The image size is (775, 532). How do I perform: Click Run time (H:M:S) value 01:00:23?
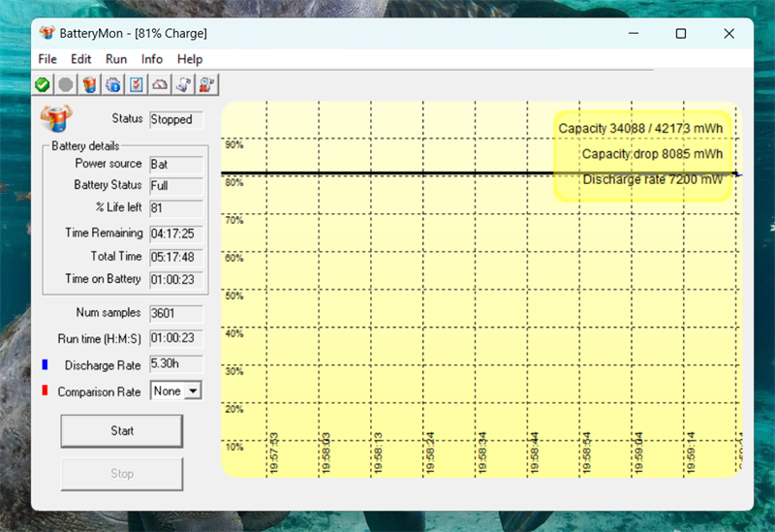(x=176, y=338)
